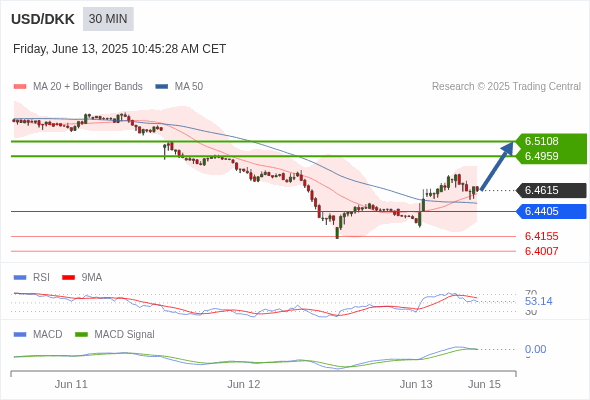The height and width of the screenshot is (400, 590).
Task: Click the Jun 12 date axis label
Action: click(244, 384)
